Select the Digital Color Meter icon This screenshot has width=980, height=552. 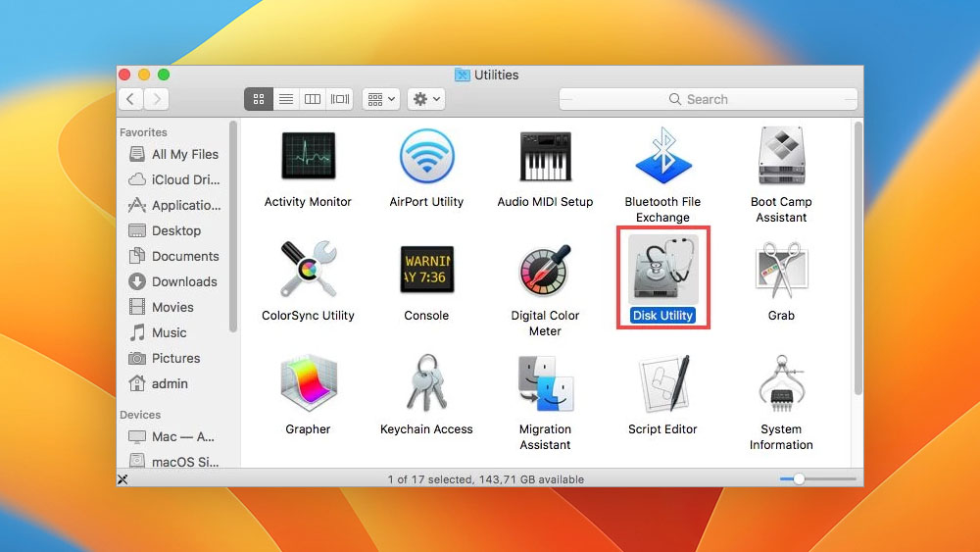[545, 270]
